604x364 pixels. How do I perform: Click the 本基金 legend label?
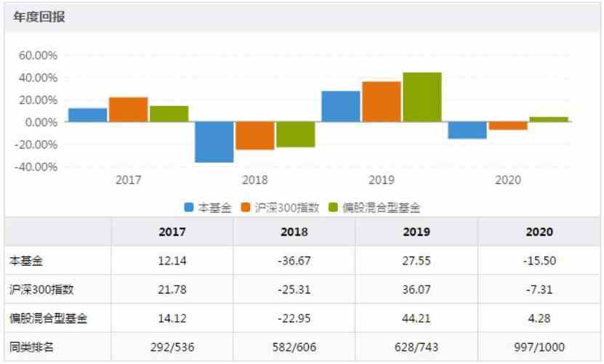click(214, 208)
